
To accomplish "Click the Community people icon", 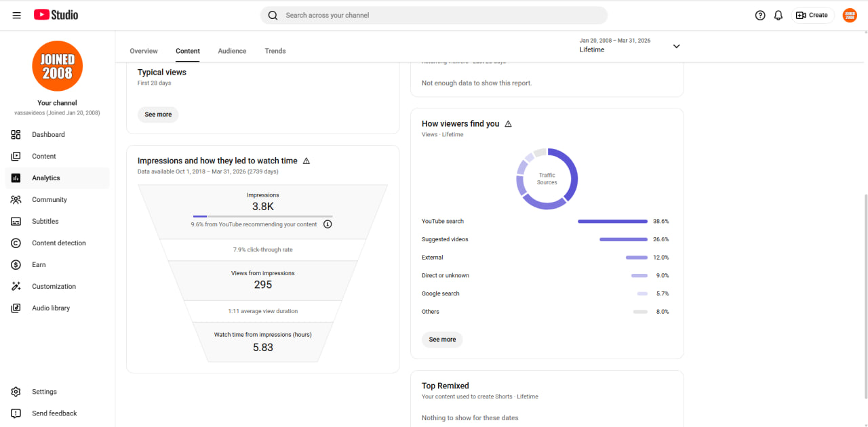I will click(16, 199).
